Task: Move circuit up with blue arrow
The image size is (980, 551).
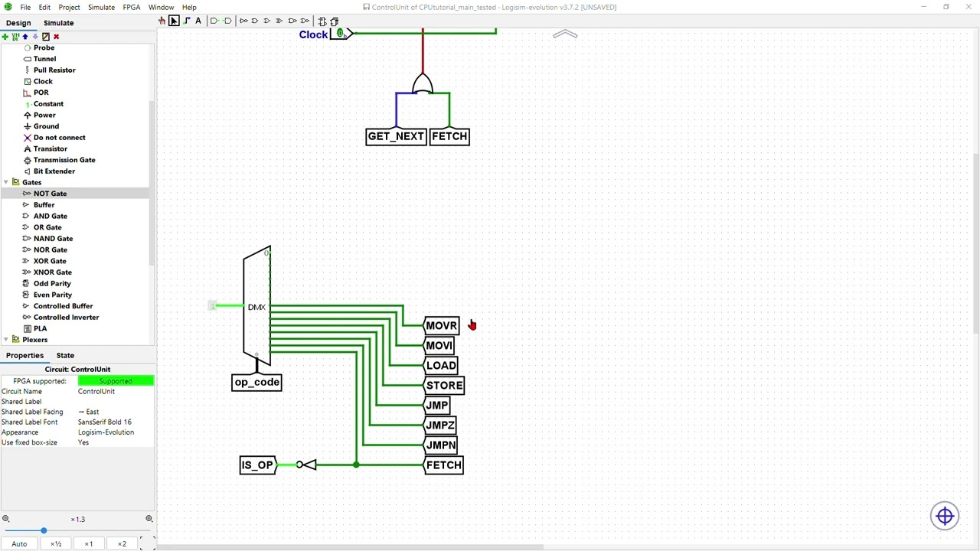Action: pos(25,36)
